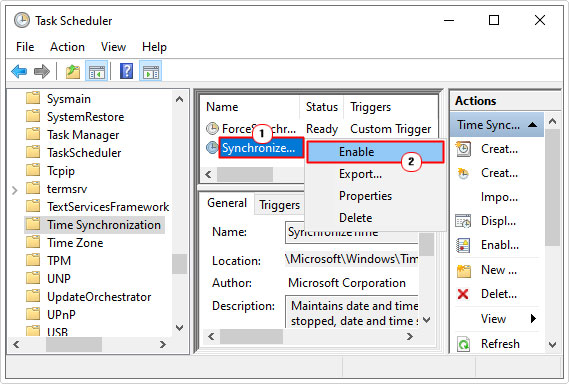Click the Ready status cell
The width and height of the screenshot is (569, 384).
click(x=322, y=129)
